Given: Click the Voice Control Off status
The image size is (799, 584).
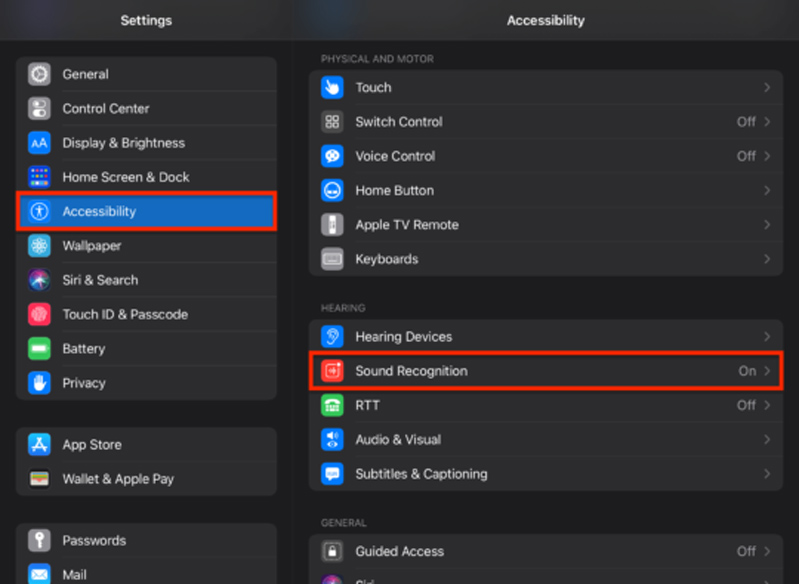Looking at the screenshot, I should [746, 156].
